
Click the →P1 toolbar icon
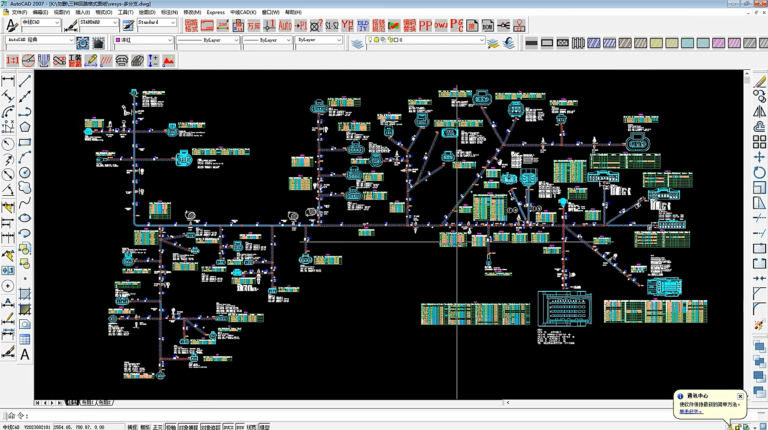pos(301,25)
